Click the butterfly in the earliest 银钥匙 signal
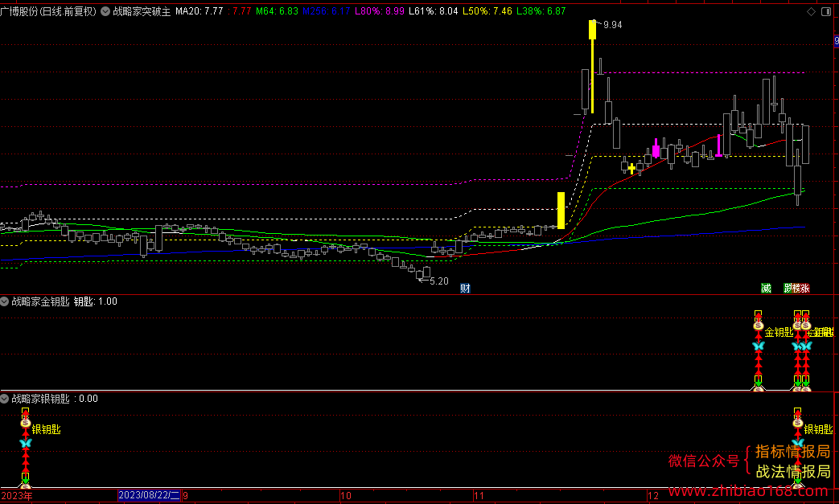 click(25, 443)
